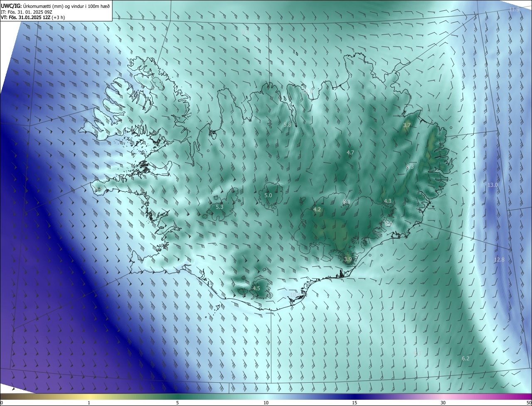Click the 4.2 value on the map

point(317,209)
